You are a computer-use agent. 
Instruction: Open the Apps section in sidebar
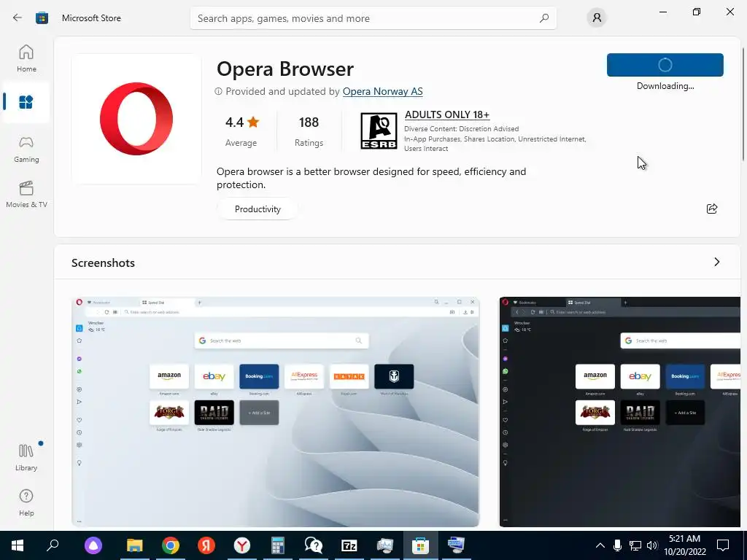(26, 102)
